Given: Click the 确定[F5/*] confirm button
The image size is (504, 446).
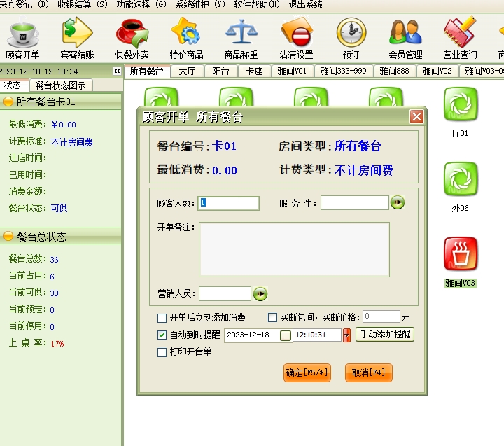Looking at the screenshot, I should pyautogui.click(x=306, y=372).
